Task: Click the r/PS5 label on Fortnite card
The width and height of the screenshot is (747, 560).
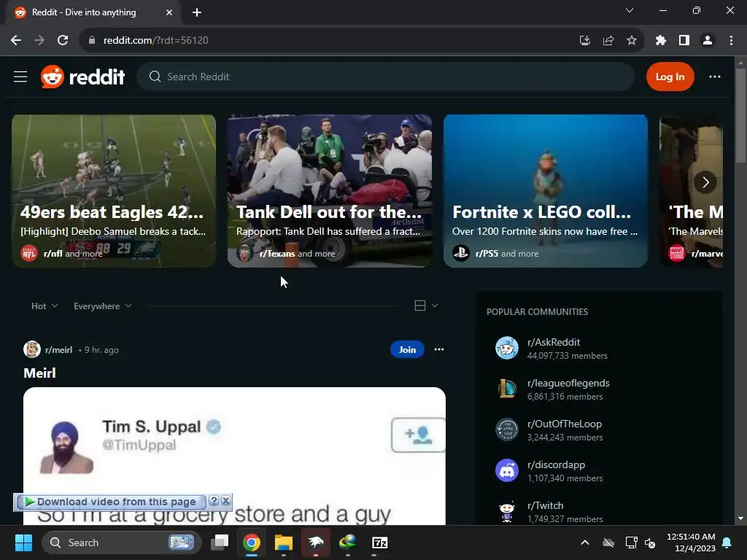Action: coord(487,254)
